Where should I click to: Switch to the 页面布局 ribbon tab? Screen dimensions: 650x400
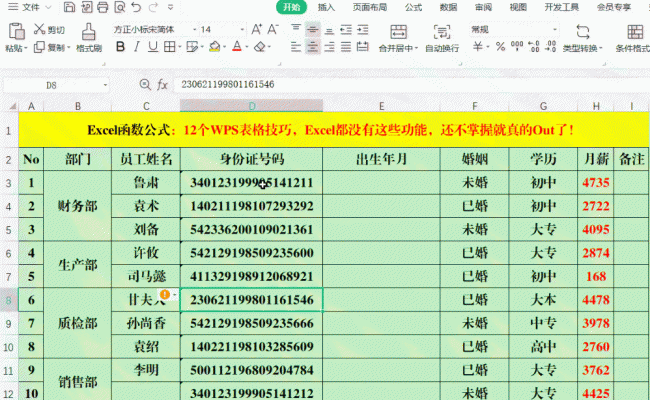coord(370,7)
